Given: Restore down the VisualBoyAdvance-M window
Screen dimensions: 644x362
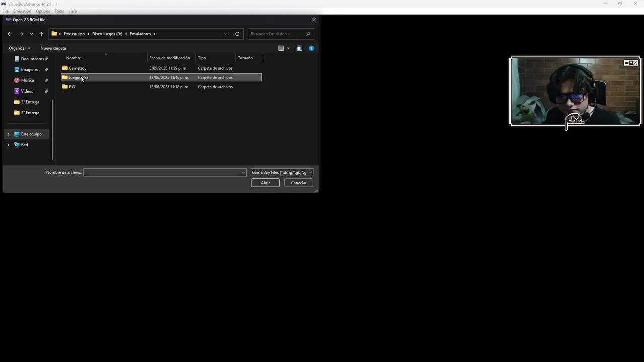Looking at the screenshot, I should pyautogui.click(x=620, y=4).
